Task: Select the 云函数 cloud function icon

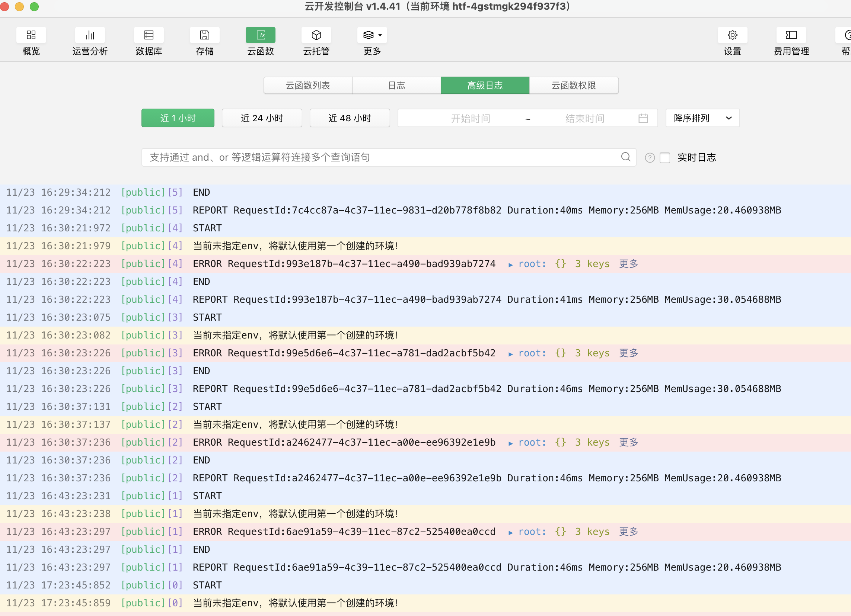Action: pos(261,35)
